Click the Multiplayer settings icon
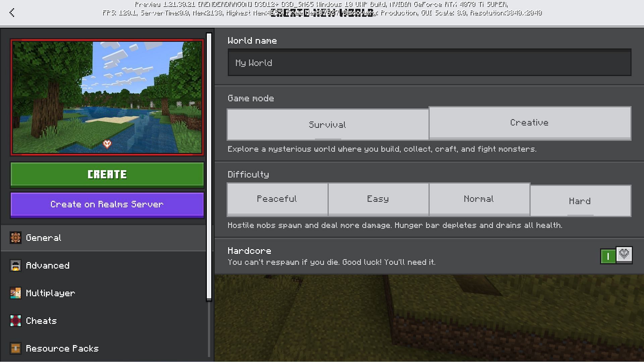This screenshot has height=362, width=644. (x=15, y=293)
